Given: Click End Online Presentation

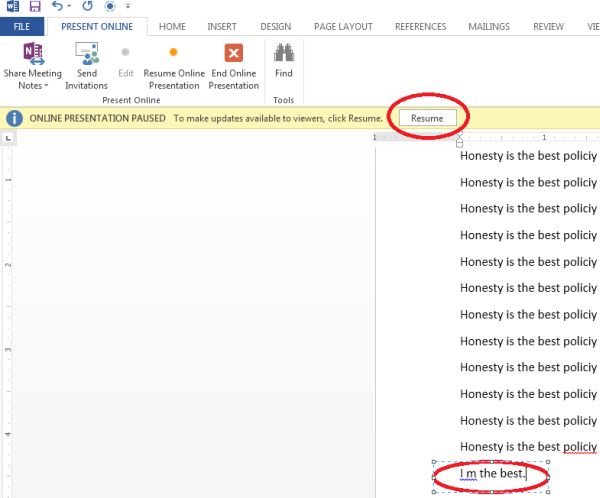Looking at the screenshot, I should [234, 66].
